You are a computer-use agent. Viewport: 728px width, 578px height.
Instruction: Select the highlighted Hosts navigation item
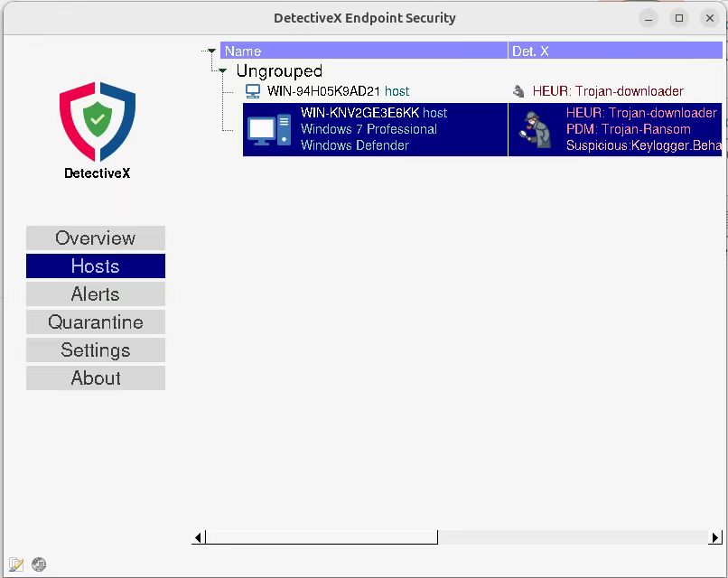96,266
